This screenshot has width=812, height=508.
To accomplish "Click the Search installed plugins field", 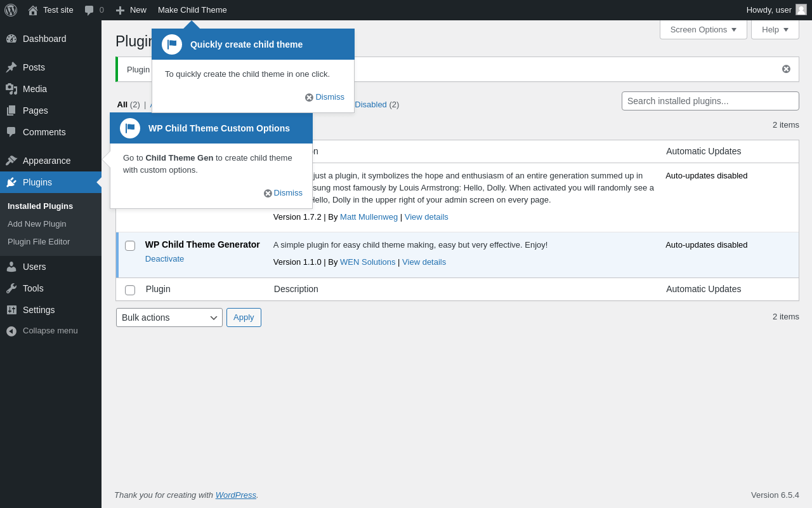I will (710, 101).
